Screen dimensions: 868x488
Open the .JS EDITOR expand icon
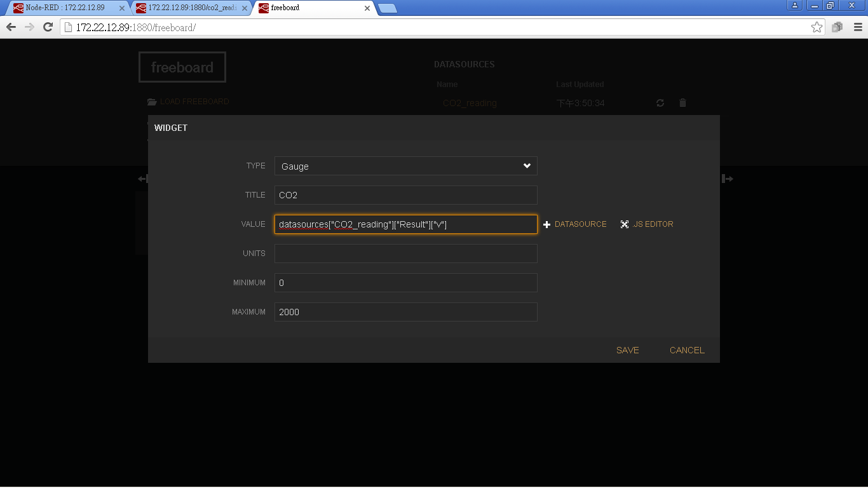[625, 224]
